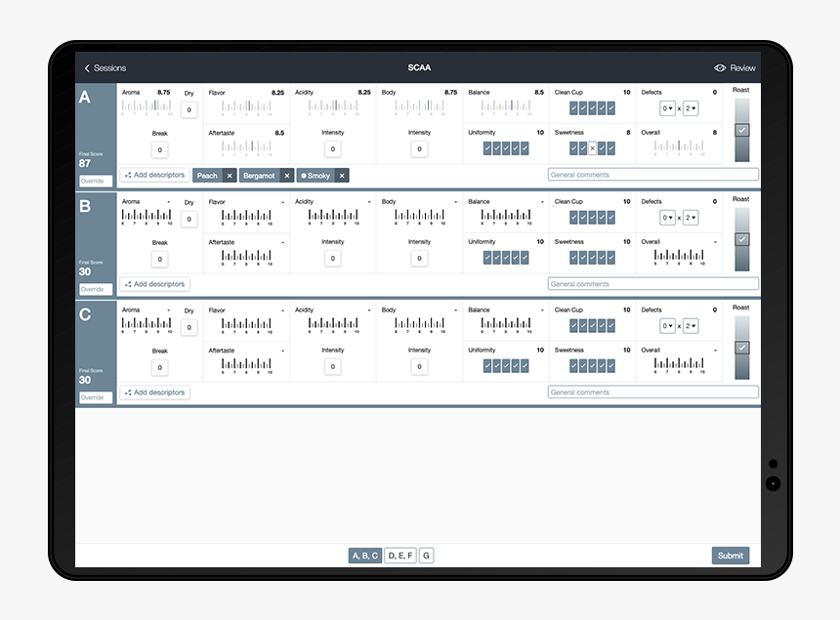Toggle first Sweetness checkbox for sample B
This screenshot has width=840, height=620.
[x=573, y=258]
